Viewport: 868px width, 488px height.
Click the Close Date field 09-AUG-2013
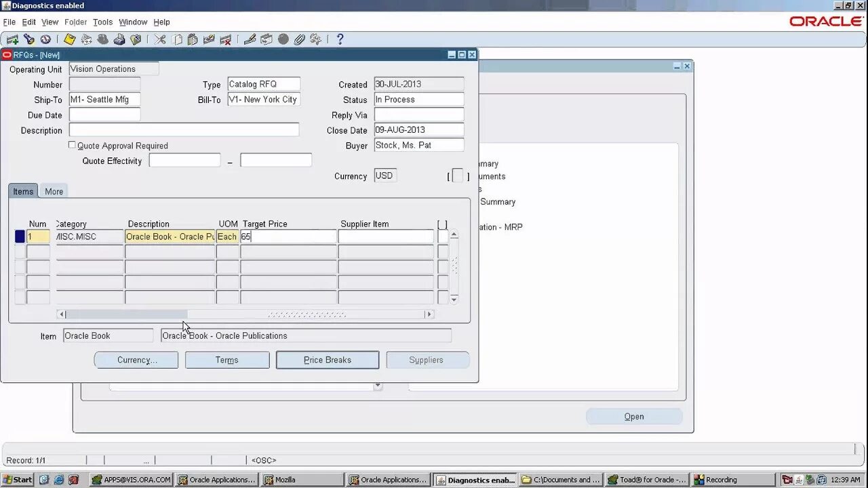pos(419,129)
